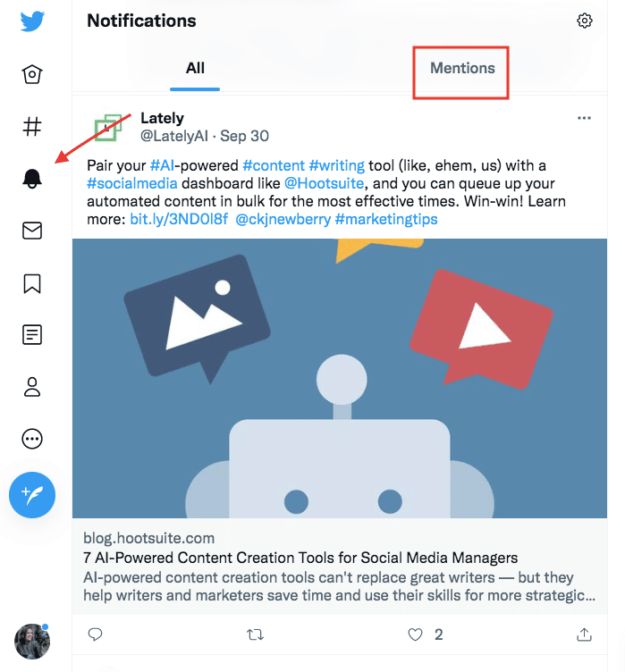Image resolution: width=625 pixels, height=672 pixels.
Task: Select the All notifications tab
Action: pyautogui.click(x=195, y=68)
